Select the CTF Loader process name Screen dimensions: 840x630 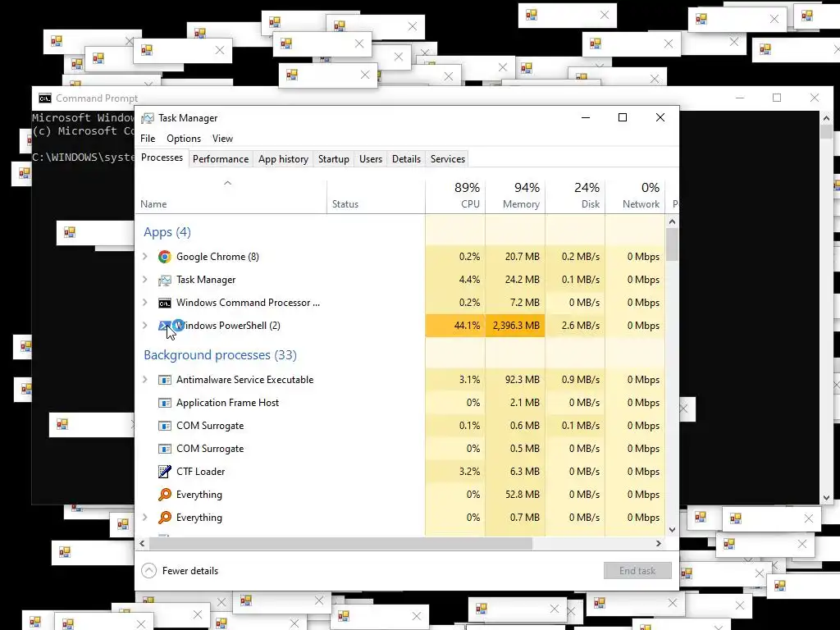201,472
